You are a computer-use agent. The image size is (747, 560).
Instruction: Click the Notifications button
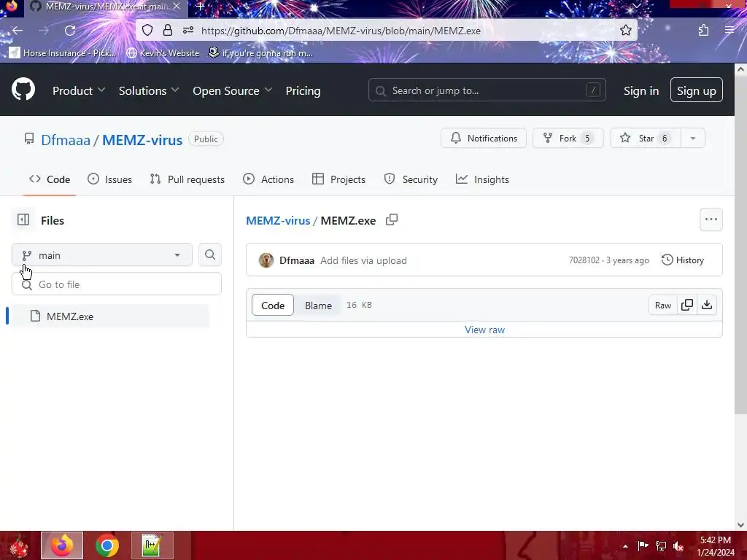click(484, 138)
